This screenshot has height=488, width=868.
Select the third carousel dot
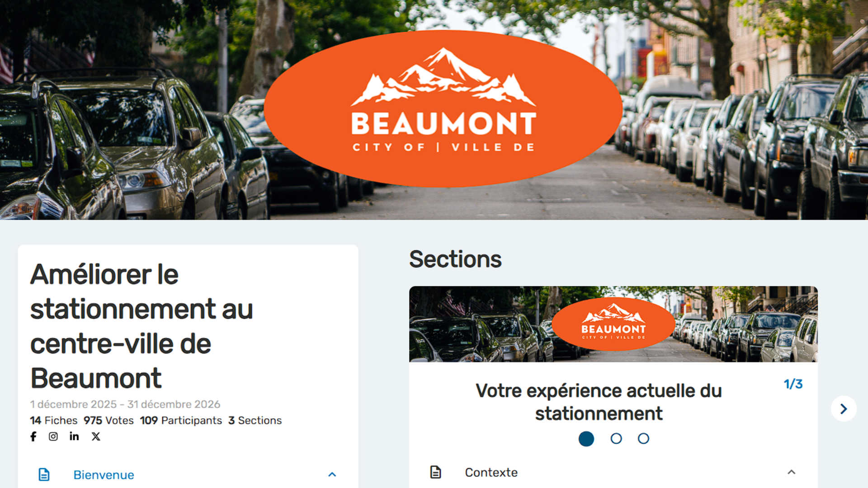[x=643, y=438]
